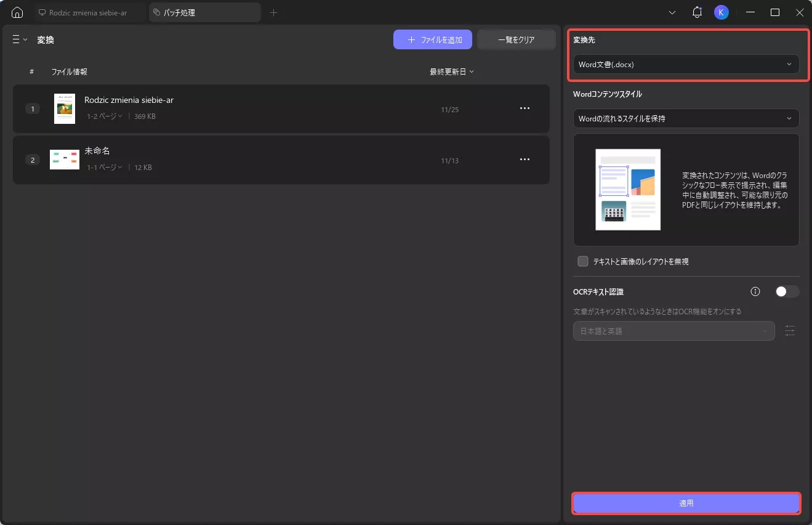Click the Home icon in the title bar

coord(17,12)
